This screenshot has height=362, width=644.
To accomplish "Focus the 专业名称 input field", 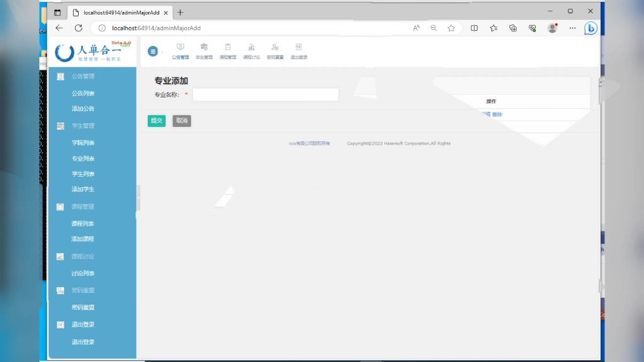I will (x=266, y=95).
